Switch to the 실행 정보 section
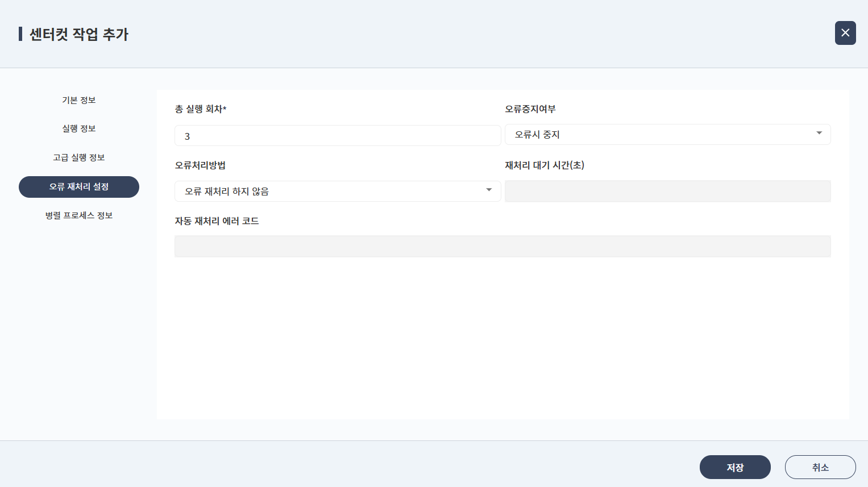Screen dimensions: 868x487 (79, 129)
